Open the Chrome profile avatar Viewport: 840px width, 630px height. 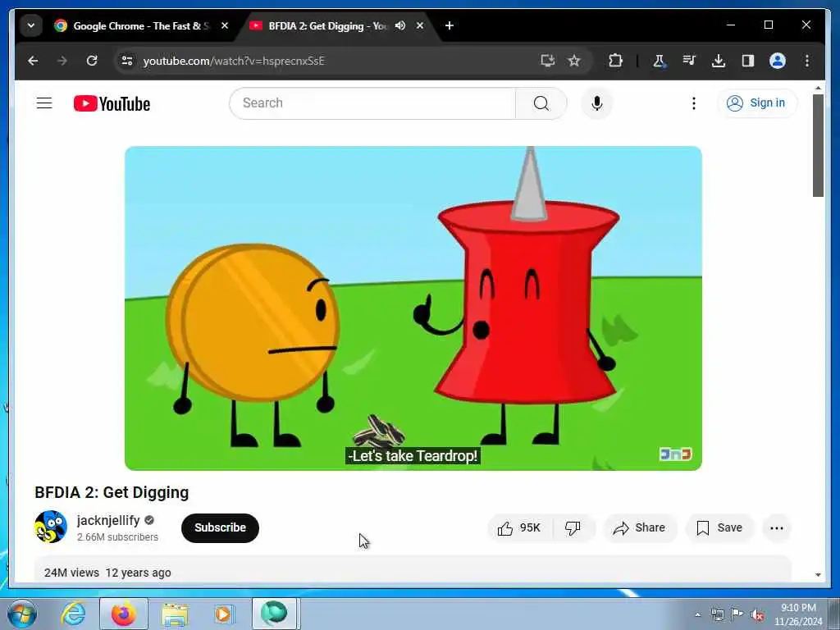[778, 61]
